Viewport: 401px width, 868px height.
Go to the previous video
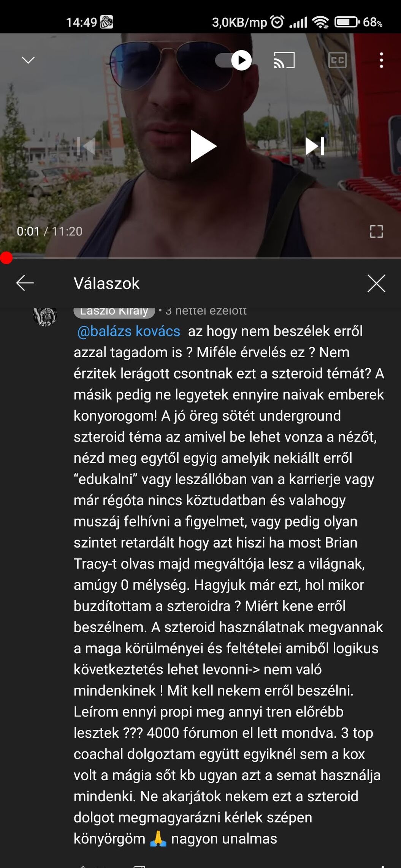[86, 146]
